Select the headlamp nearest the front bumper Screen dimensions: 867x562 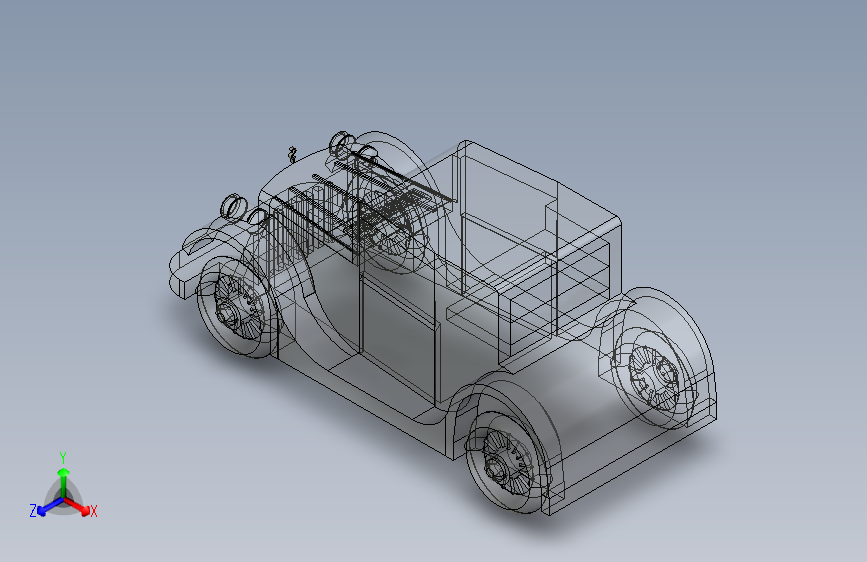tap(234, 206)
